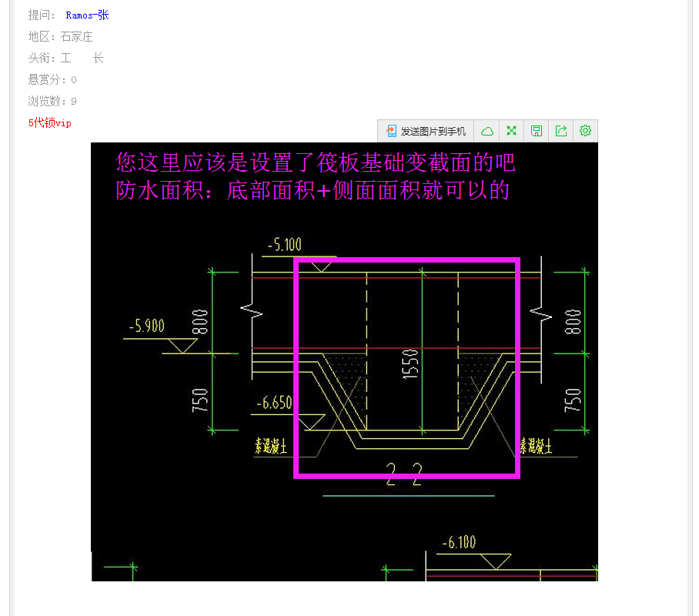Click the CAD drawing image
The image size is (699, 616).
coord(344,362)
